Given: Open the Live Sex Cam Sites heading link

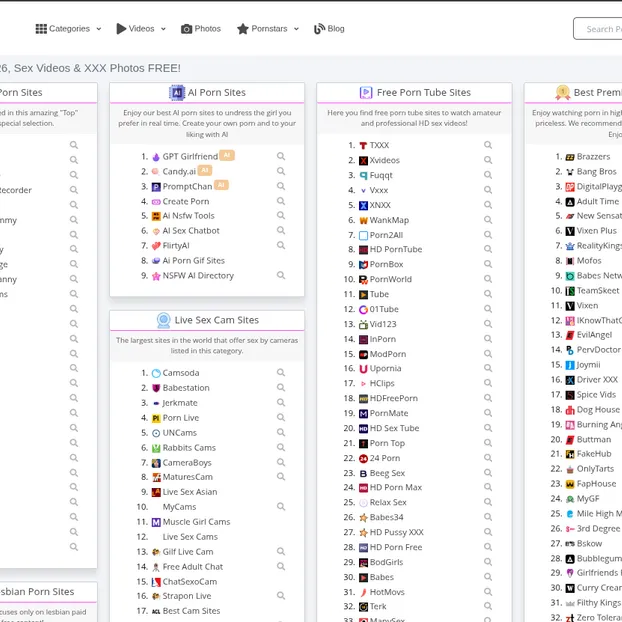Looking at the screenshot, I should click(217, 320).
